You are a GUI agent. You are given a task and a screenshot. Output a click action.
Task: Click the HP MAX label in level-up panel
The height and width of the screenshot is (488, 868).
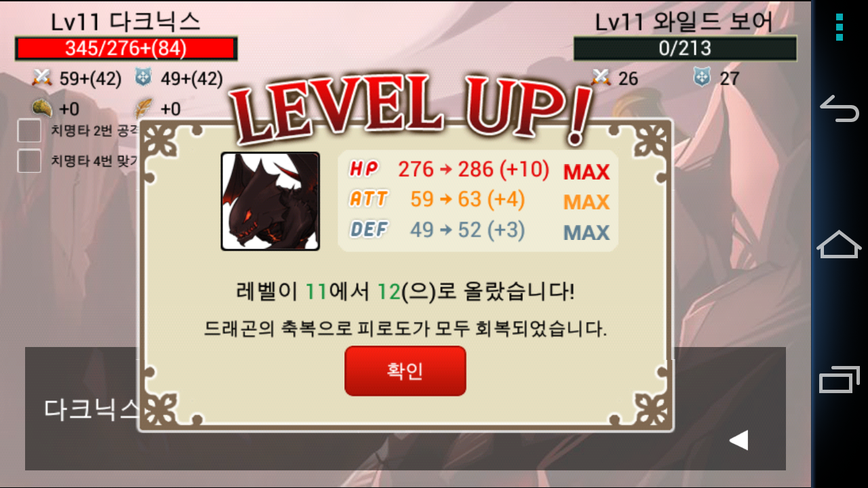pyautogui.click(x=587, y=171)
